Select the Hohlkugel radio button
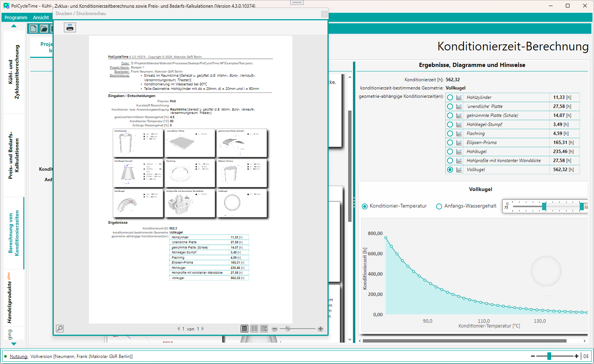The image size is (594, 364). pos(450,152)
